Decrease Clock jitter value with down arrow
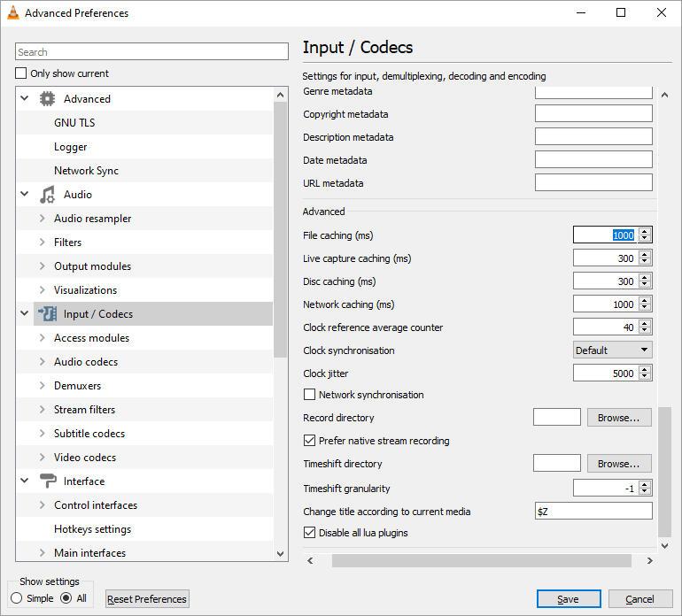 pos(645,376)
